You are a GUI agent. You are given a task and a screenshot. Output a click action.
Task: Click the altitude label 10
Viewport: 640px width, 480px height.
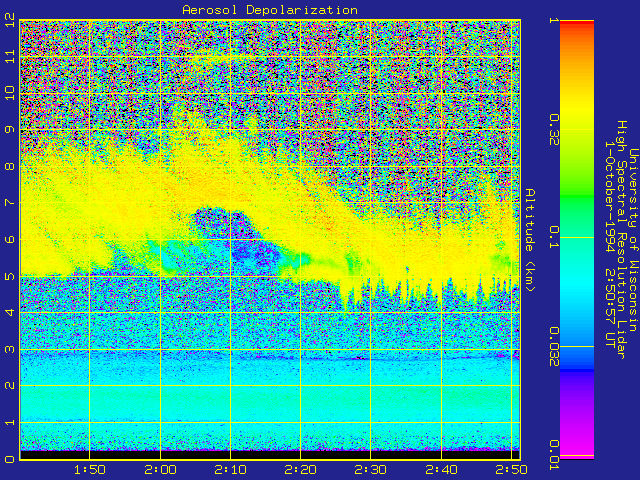(x=10, y=93)
